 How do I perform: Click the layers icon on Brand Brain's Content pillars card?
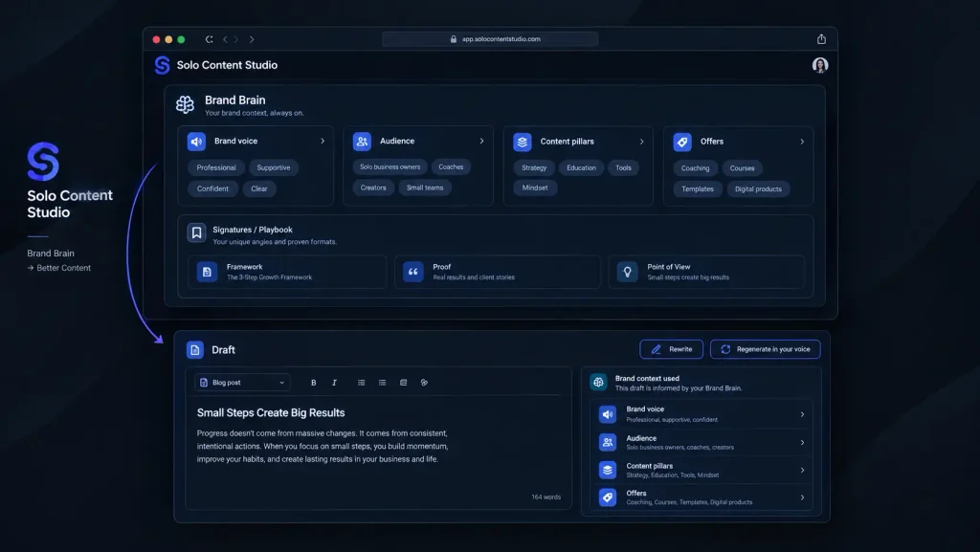pyautogui.click(x=523, y=142)
